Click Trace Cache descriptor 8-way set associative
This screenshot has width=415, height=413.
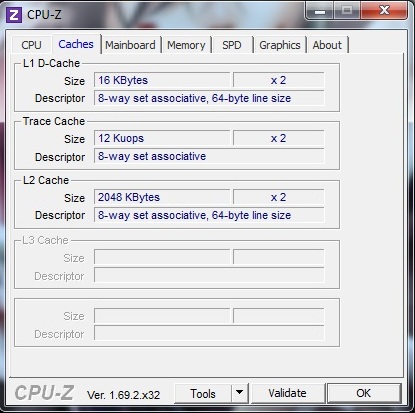209,156
